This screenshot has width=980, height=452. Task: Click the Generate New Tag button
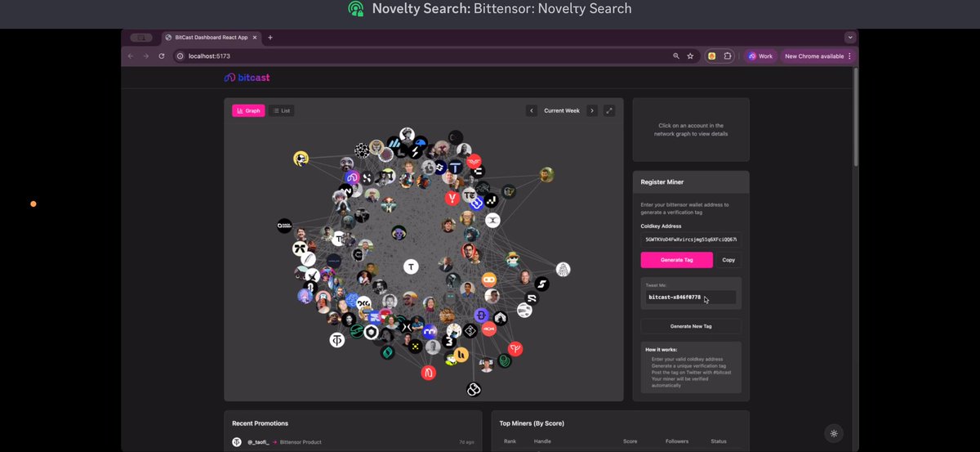click(691, 325)
